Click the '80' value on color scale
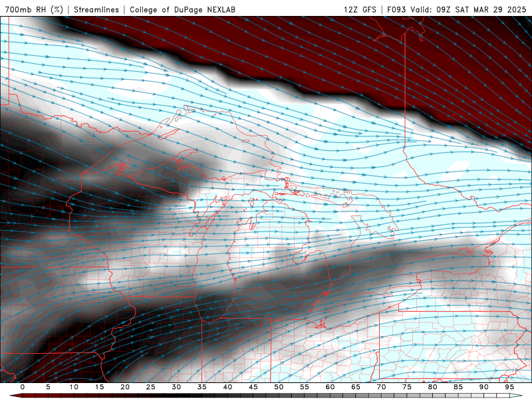 click(432, 387)
